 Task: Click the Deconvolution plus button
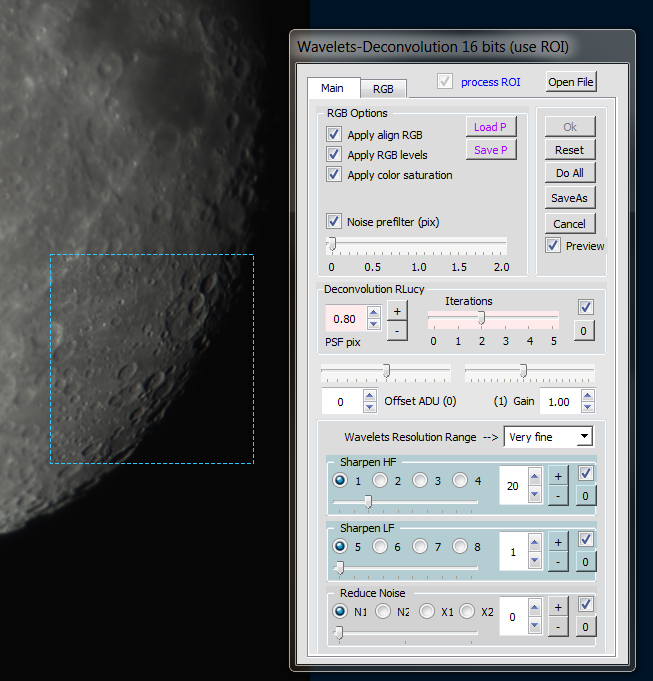point(397,311)
